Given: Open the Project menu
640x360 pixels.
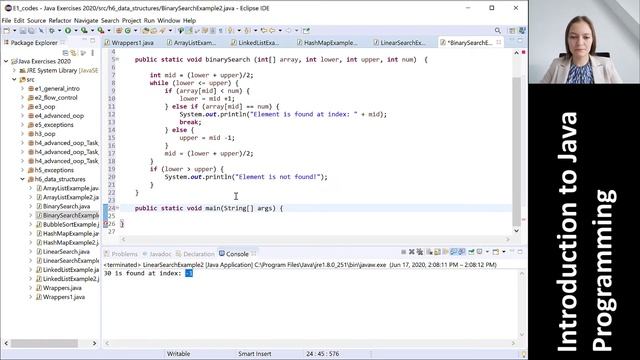Looking at the screenshot, I should coord(131,20).
